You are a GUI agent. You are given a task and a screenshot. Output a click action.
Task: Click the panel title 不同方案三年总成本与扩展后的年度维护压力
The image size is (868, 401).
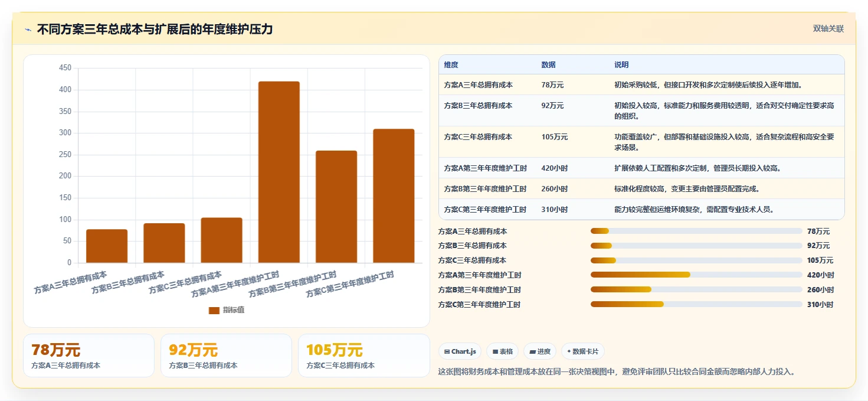(x=155, y=29)
